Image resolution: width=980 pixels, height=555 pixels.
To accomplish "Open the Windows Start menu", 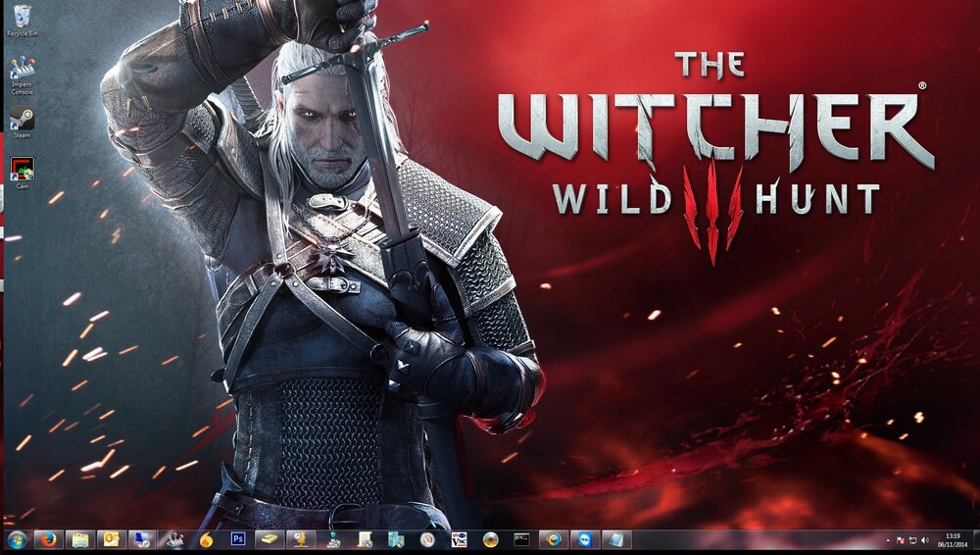I will [x=17, y=539].
